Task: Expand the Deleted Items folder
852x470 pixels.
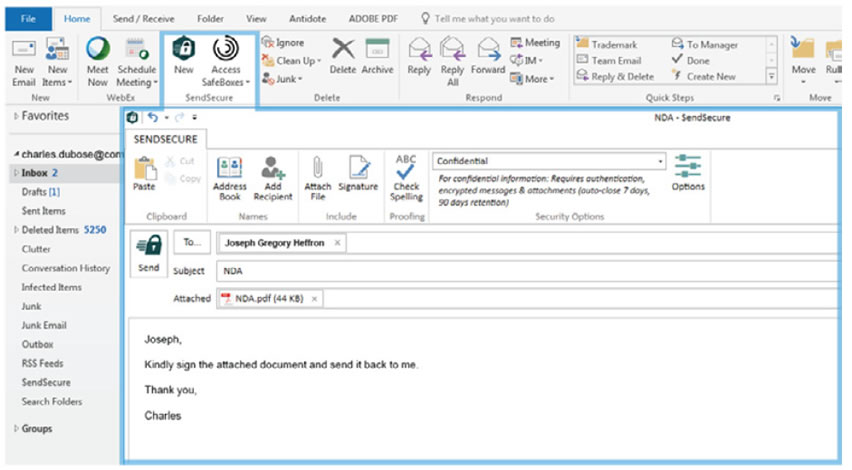Action: click(x=16, y=230)
